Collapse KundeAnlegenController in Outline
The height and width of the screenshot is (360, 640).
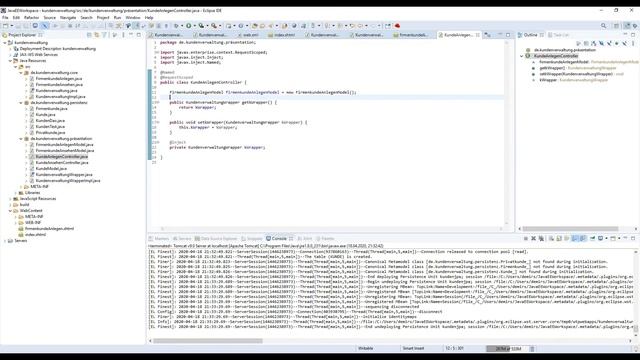tap(522, 56)
